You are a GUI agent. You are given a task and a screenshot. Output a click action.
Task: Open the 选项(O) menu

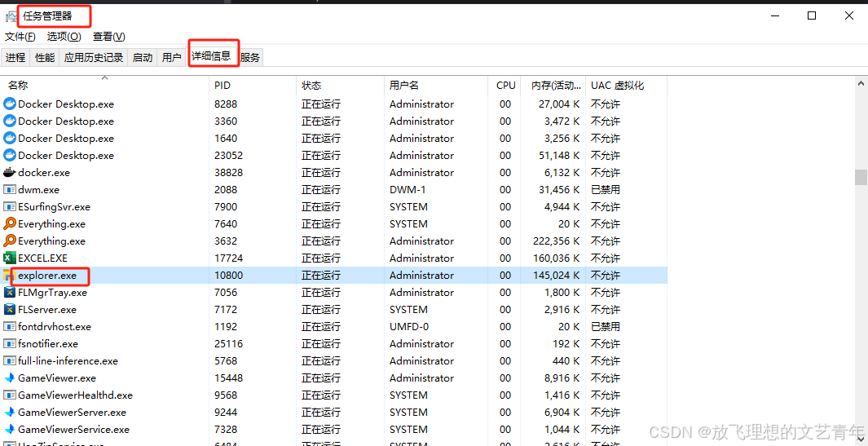64,37
